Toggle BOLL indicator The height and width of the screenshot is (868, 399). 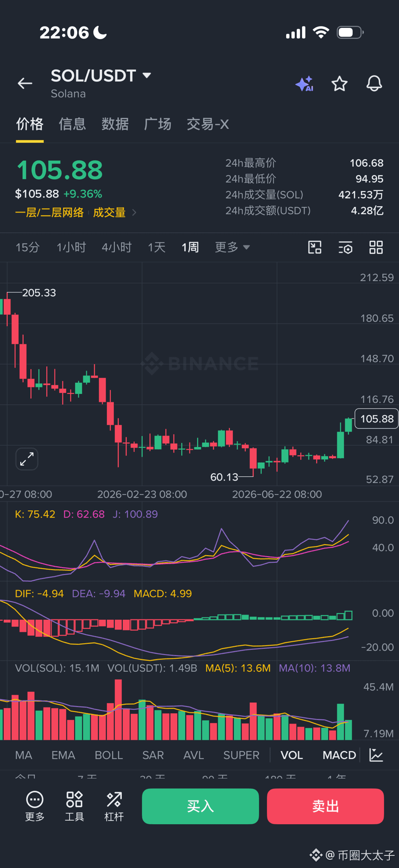(109, 755)
